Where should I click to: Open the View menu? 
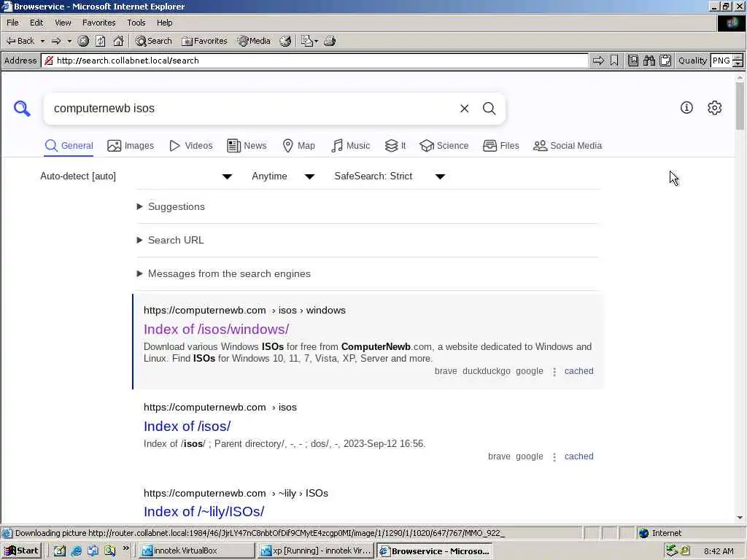pos(63,23)
